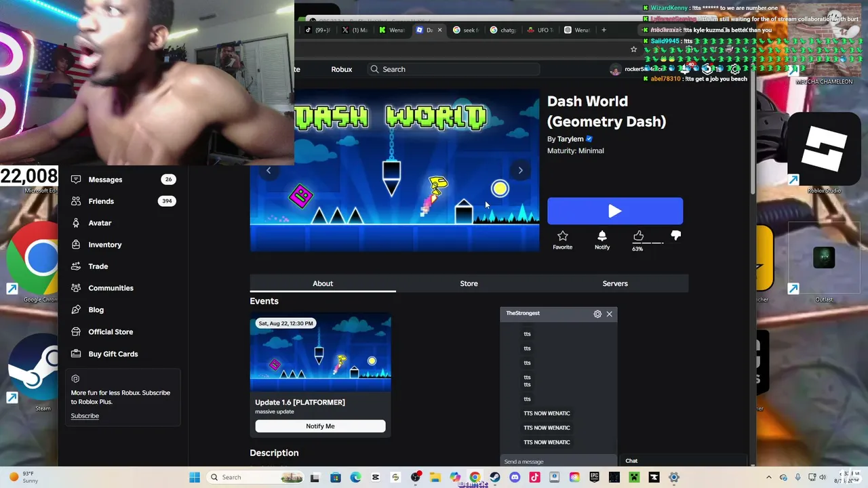Switch to the chatgpt search browser tab
Image resolution: width=868 pixels, height=488 pixels.
coord(502,30)
